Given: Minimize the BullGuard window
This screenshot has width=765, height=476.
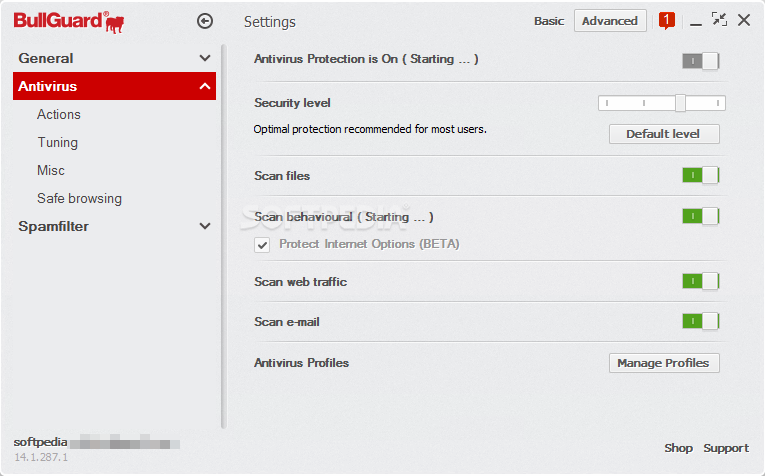Looking at the screenshot, I should coord(696,24).
